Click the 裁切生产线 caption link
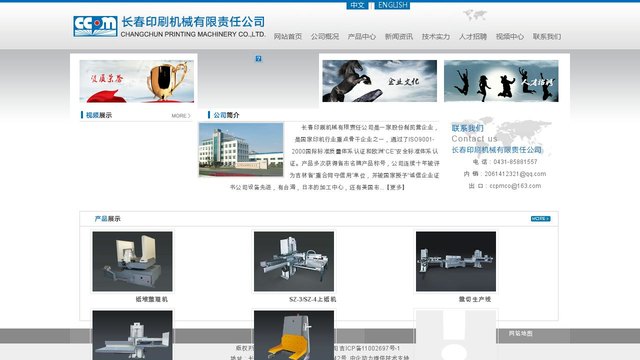The width and height of the screenshot is (640, 360). pos(475,299)
